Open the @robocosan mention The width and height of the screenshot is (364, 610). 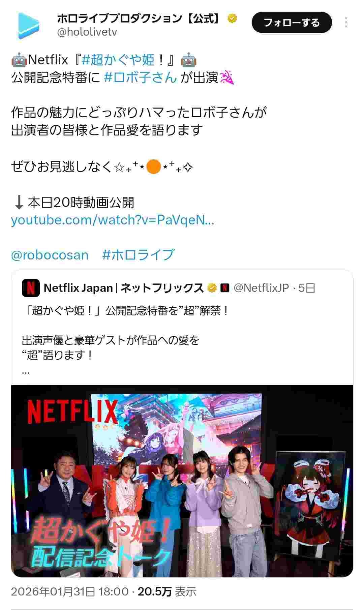pyautogui.click(x=50, y=255)
